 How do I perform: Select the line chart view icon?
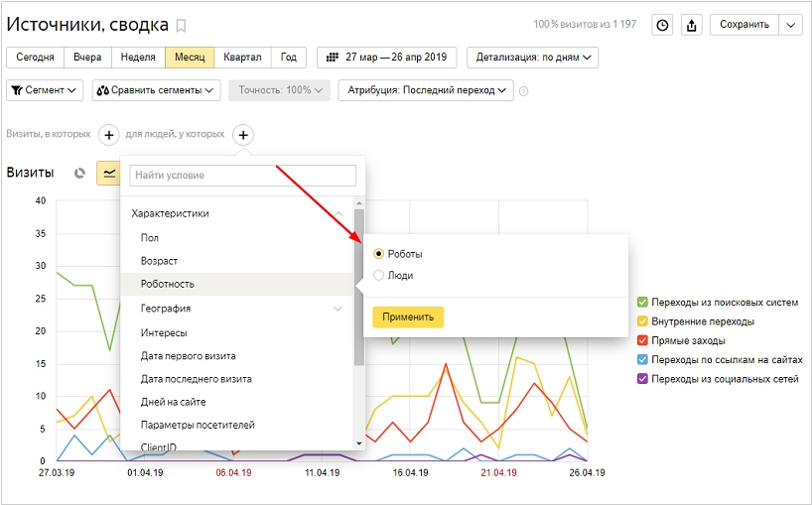[x=109, y=173]
